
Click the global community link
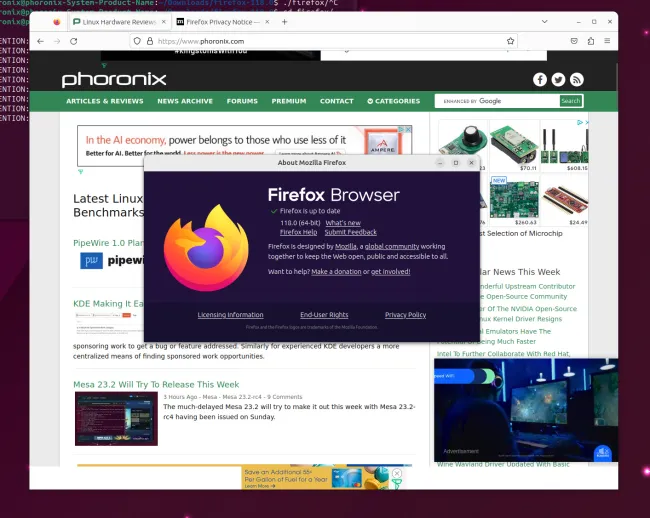pos(392,247)
